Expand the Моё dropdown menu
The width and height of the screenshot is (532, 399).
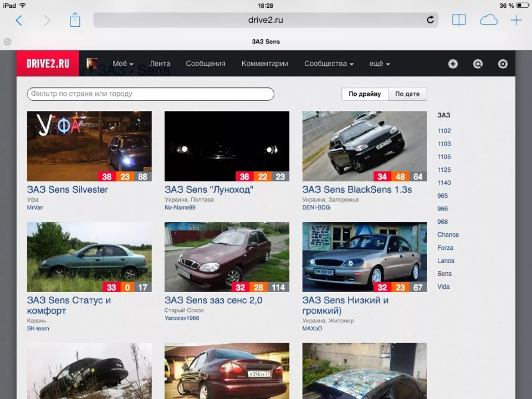point(123,64)
